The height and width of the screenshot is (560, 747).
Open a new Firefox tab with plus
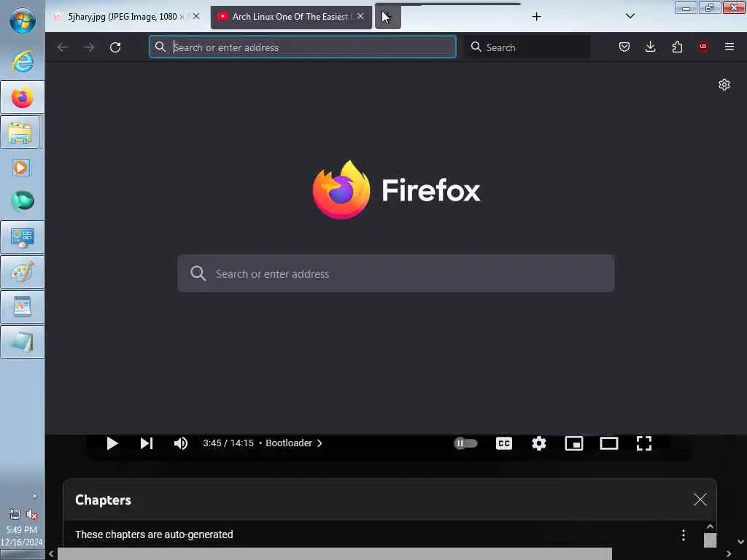point(536,17)
